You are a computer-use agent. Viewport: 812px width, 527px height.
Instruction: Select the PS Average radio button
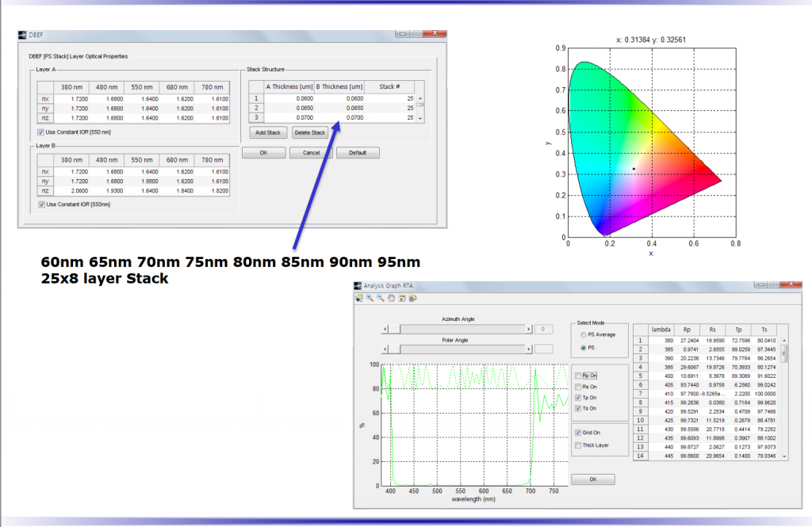584,335
